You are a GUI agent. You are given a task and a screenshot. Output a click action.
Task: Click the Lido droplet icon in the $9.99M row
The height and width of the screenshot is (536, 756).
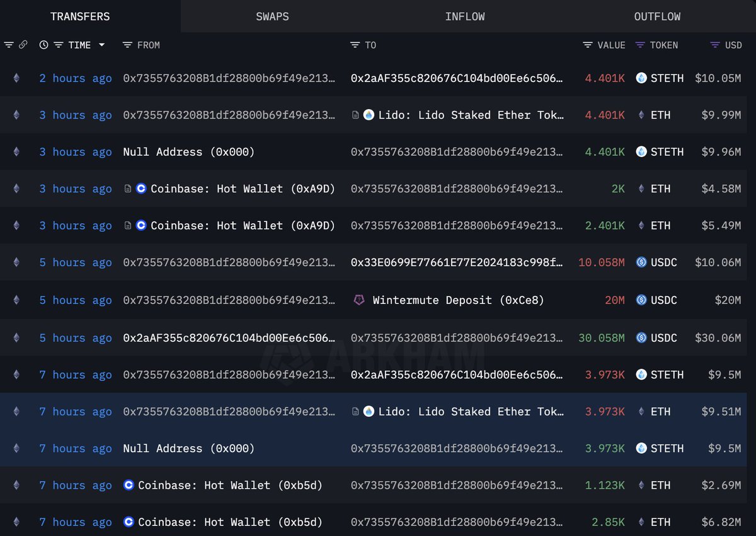point(369,115)
